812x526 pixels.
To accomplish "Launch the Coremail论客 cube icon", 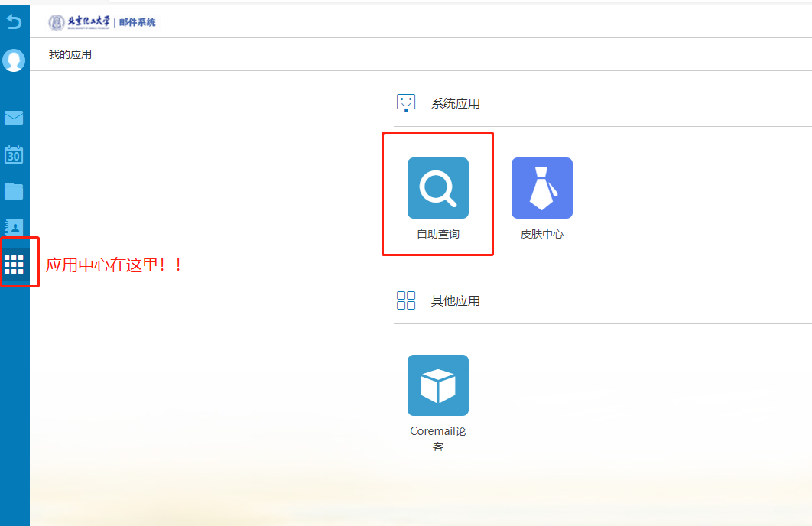I will tap(437, 385).
